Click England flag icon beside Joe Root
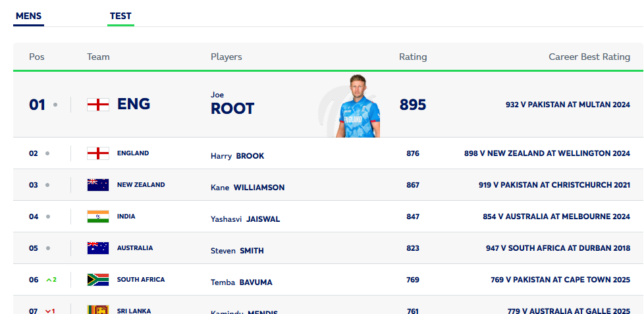 [x=97, y=104]
